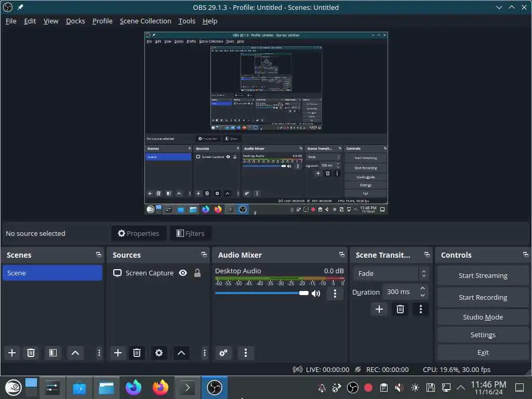Add a new source with plus icon
The width and height of the screenshot is (532, 399).
tap(118, 353)
